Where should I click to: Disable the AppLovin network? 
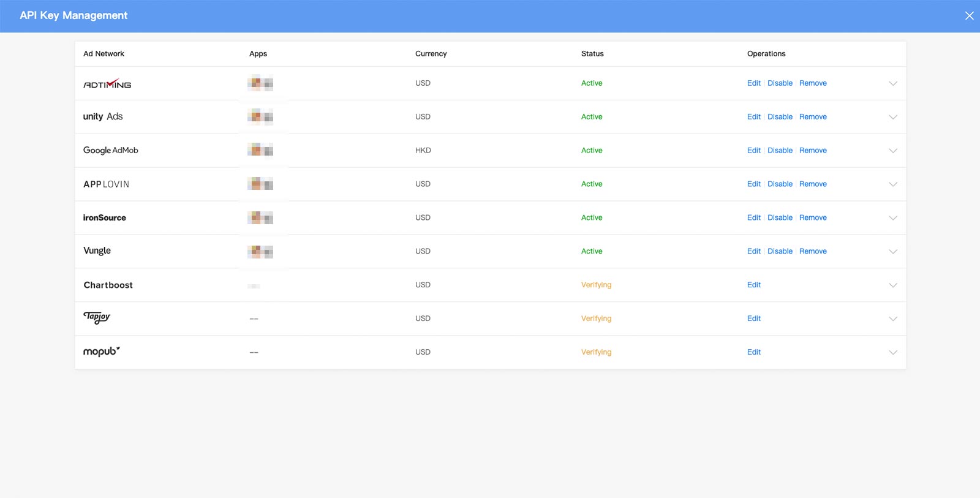pos(780,184)
